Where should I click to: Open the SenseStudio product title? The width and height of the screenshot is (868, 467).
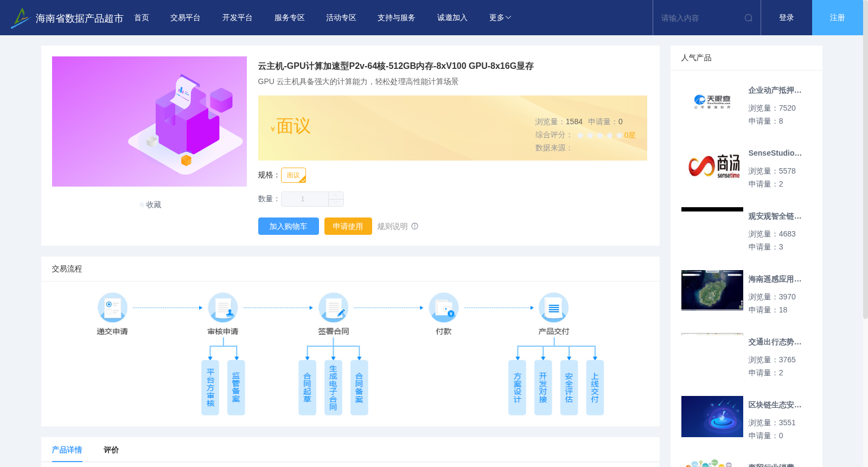pos(775,153)
